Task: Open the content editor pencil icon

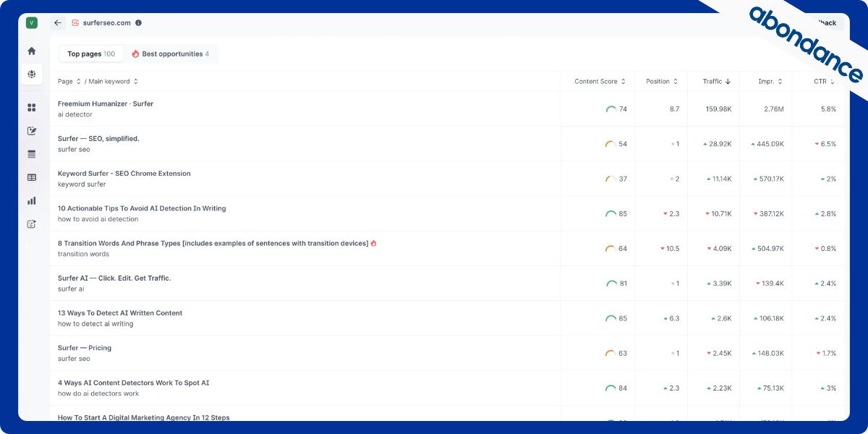Action: coord(31,131)
